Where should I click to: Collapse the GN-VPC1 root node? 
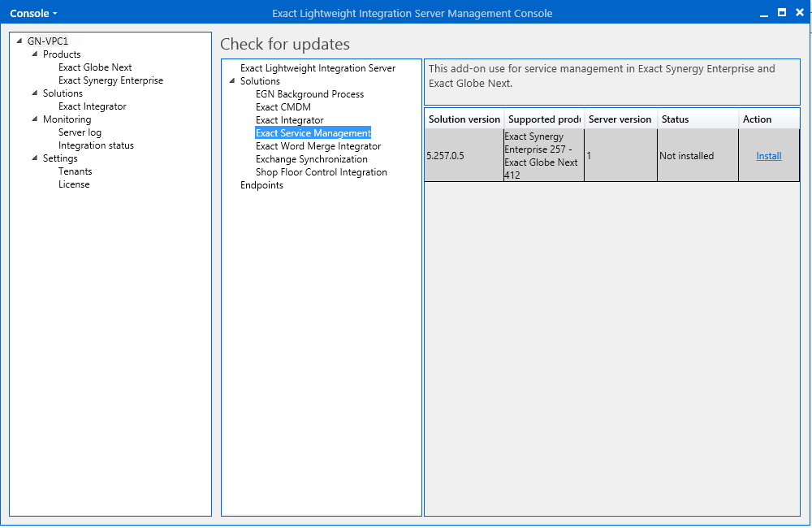19,41
